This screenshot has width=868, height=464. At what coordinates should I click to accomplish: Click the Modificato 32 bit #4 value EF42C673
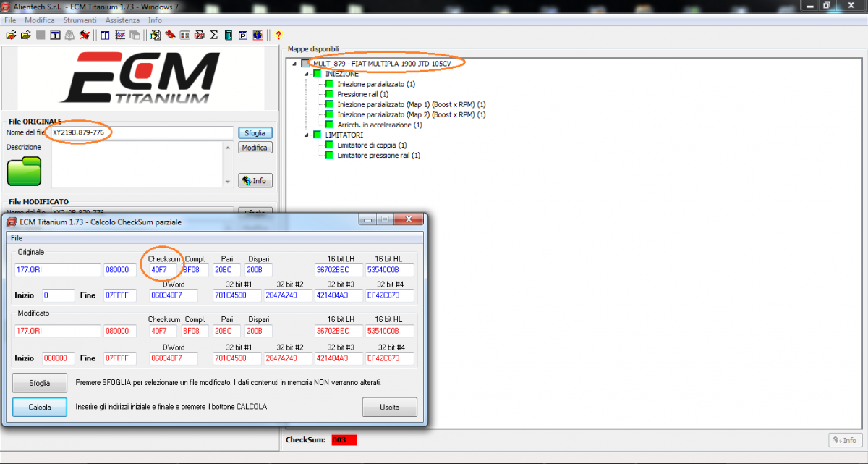click(390, 358)
